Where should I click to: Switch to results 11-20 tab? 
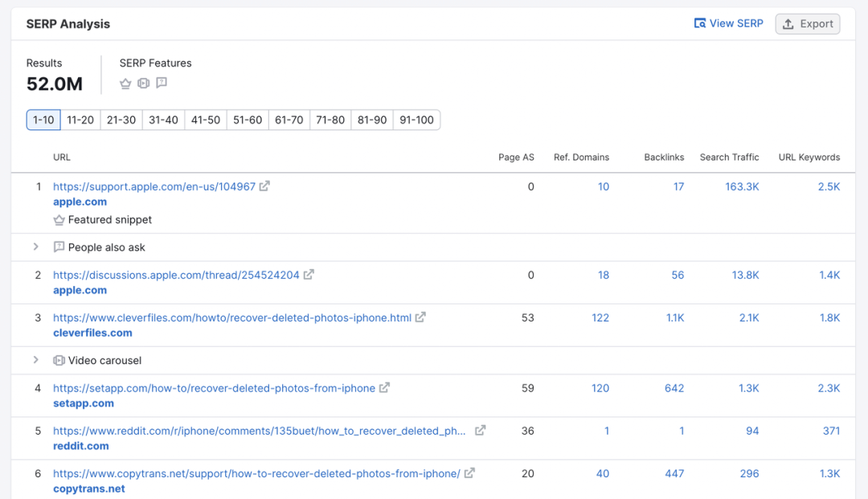point(80,120)
